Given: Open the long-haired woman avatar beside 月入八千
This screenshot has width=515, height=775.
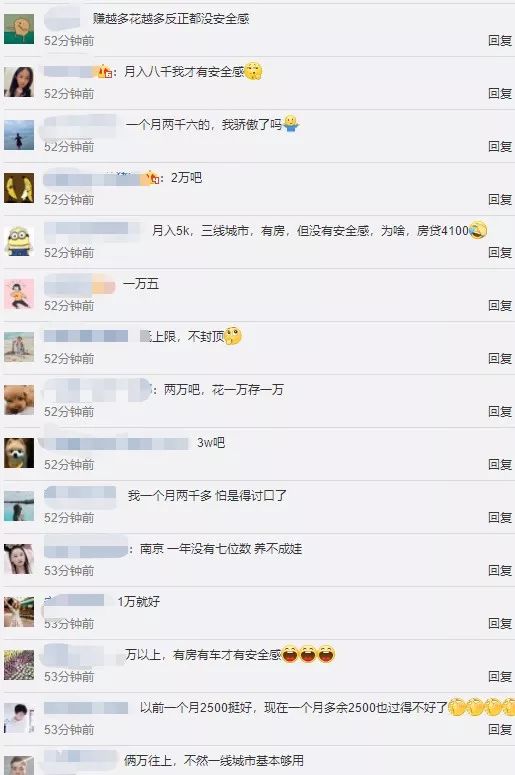Looking at the screenshot, I should point(19,82).
